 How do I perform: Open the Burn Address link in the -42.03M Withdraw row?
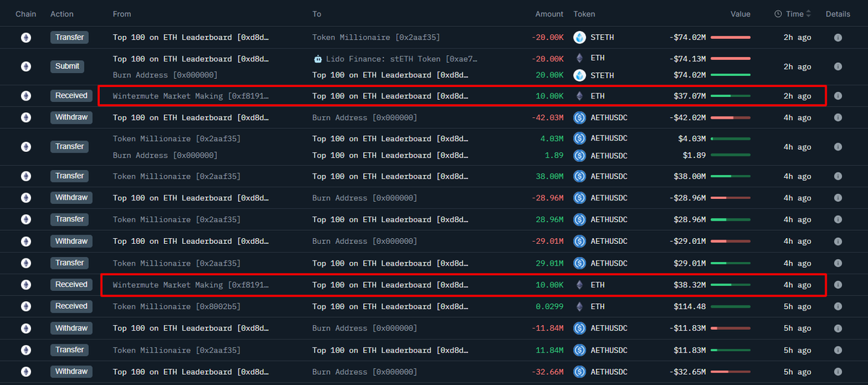click(365, 117)
